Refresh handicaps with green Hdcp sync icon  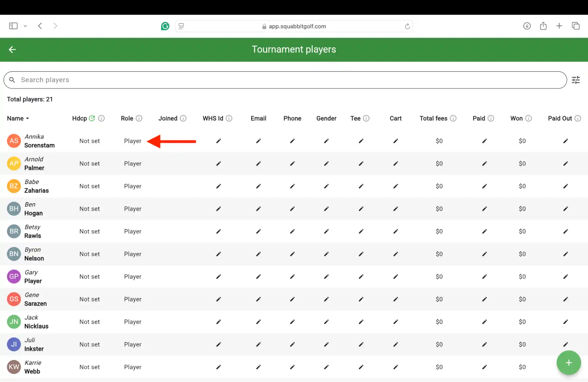tap(92, 118)
